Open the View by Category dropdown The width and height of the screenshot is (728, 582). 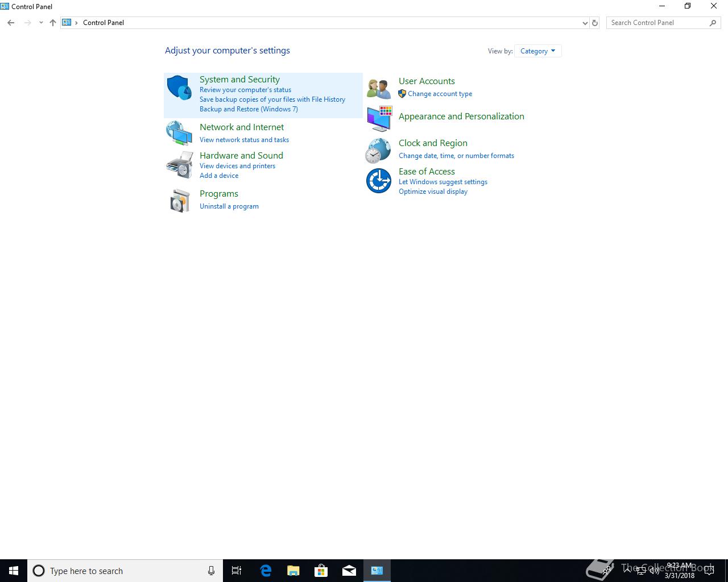coord(537,51)
